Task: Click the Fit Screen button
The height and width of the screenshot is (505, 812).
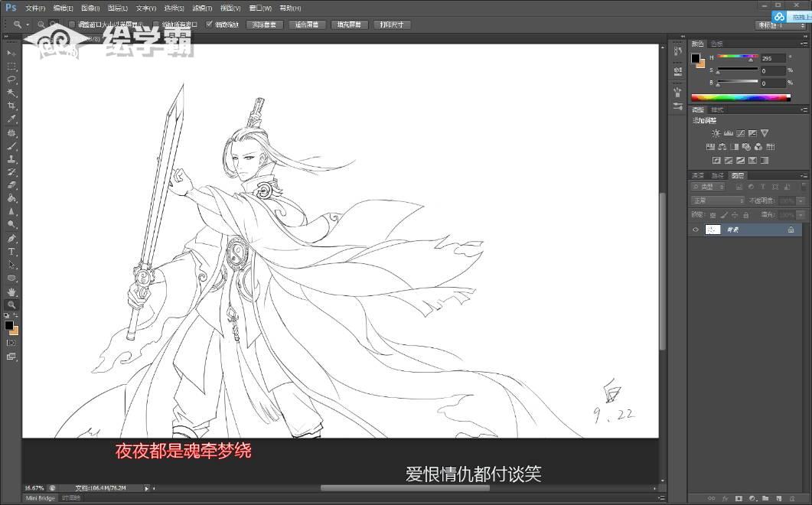Action: (307, 24)
